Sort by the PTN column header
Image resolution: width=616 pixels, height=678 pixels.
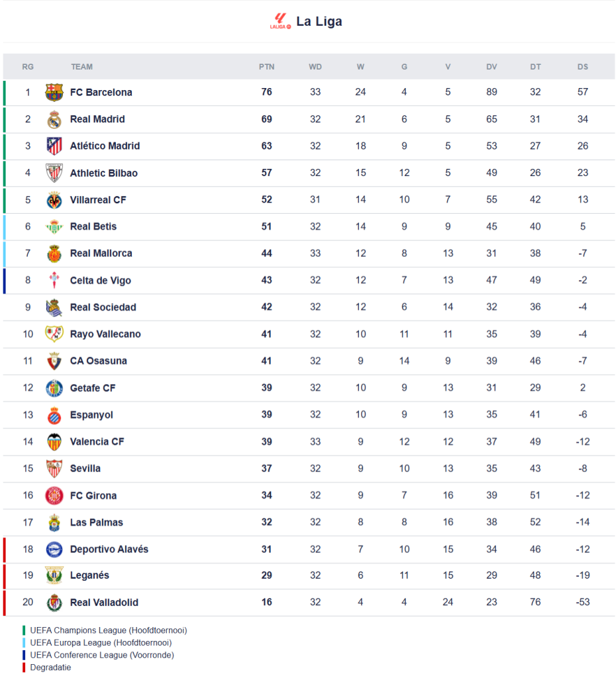point(266,67)
